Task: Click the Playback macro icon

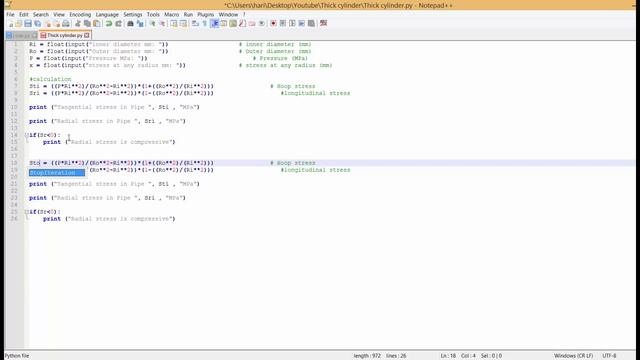Action: point(292,24)
